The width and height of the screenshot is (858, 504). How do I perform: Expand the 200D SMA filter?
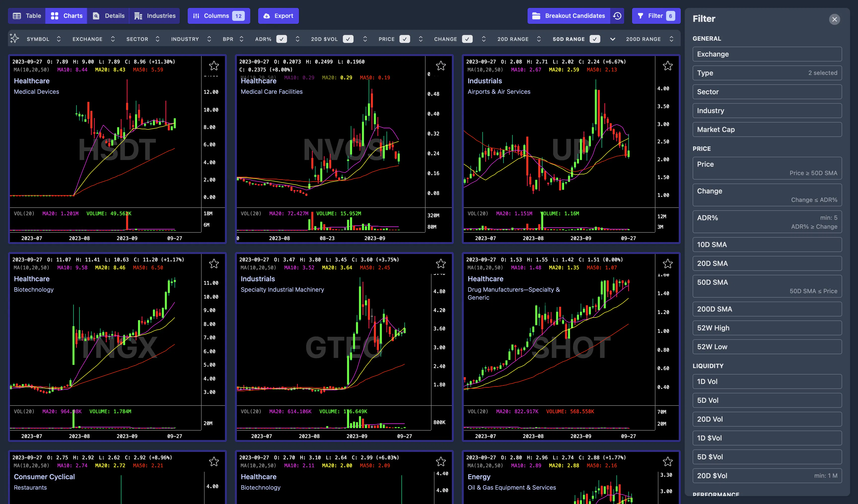(767, 309)
